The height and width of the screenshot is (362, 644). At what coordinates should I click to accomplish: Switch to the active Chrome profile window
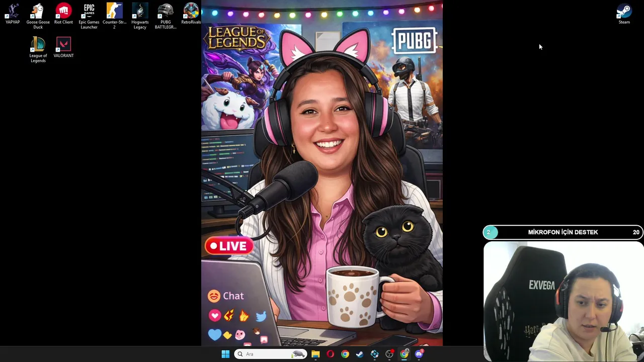click(x=404, y=354)
